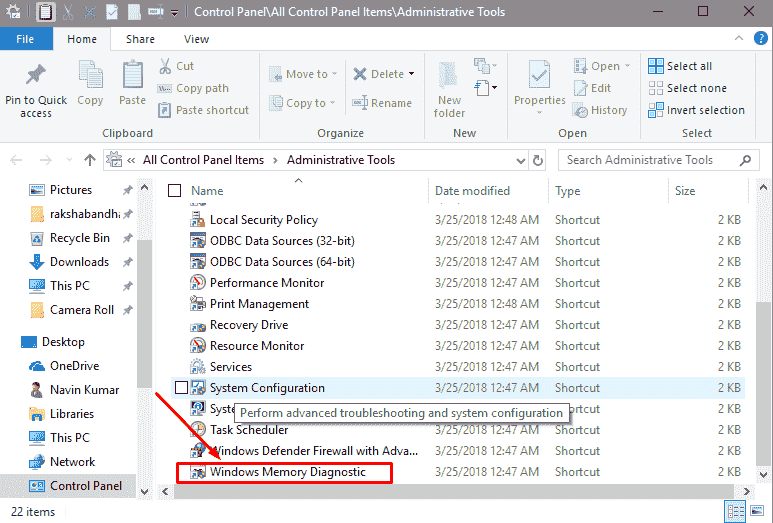Open the Move to dropdown
Viewport: 773px width, 523px height.
click(x=303, y=74)
